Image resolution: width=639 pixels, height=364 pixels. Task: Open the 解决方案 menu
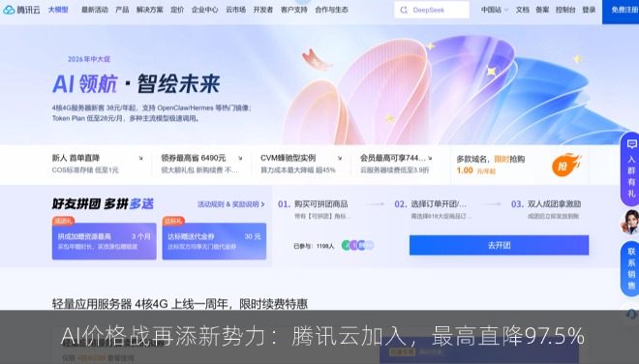point(149,10)
